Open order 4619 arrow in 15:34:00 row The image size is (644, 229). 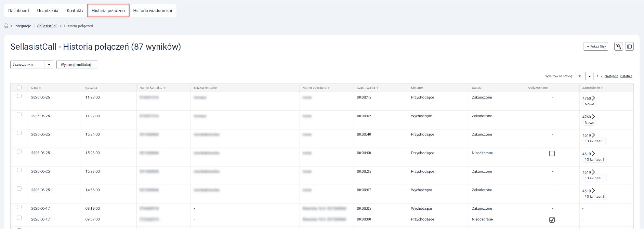coord(593,135)
